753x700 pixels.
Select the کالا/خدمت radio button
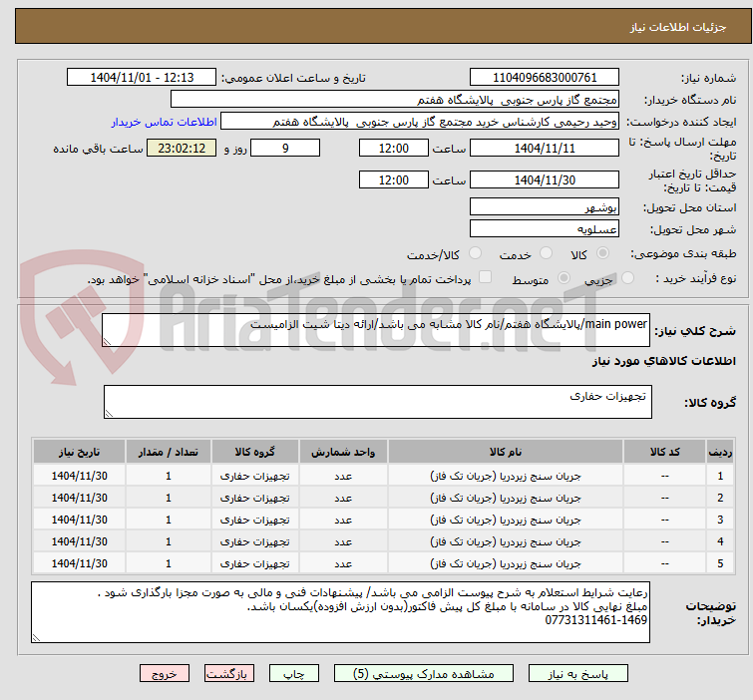click(475, 253)
